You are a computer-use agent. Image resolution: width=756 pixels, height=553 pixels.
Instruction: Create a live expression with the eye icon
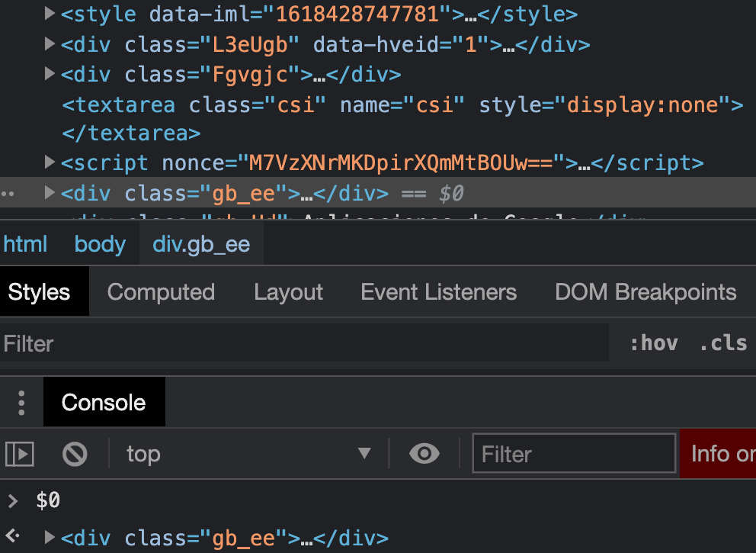(424, 454)
